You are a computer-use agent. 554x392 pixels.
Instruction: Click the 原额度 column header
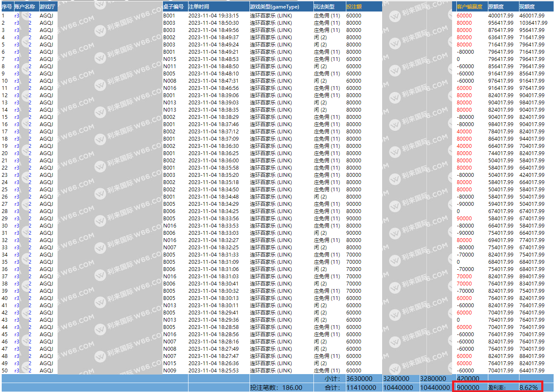pyautogui.click(x=496, y=7)
